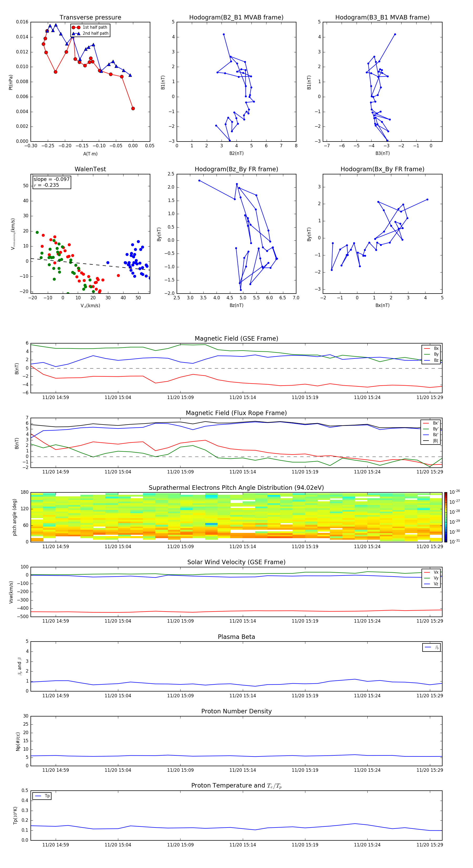Click the 'Proton Number Density' title
Screen dimensions: 473x868
[x=236, y=711]
